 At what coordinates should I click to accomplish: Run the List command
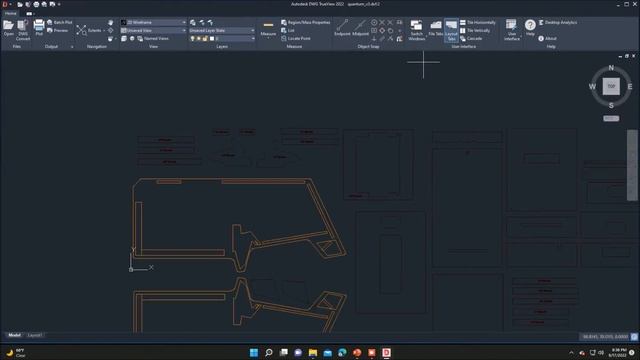288,30
